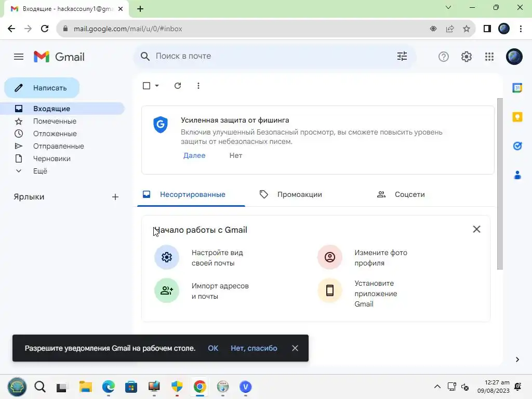Dismiss the desktop notifications banner
This screenshot has width=532, height=399.
coord(295,348)
